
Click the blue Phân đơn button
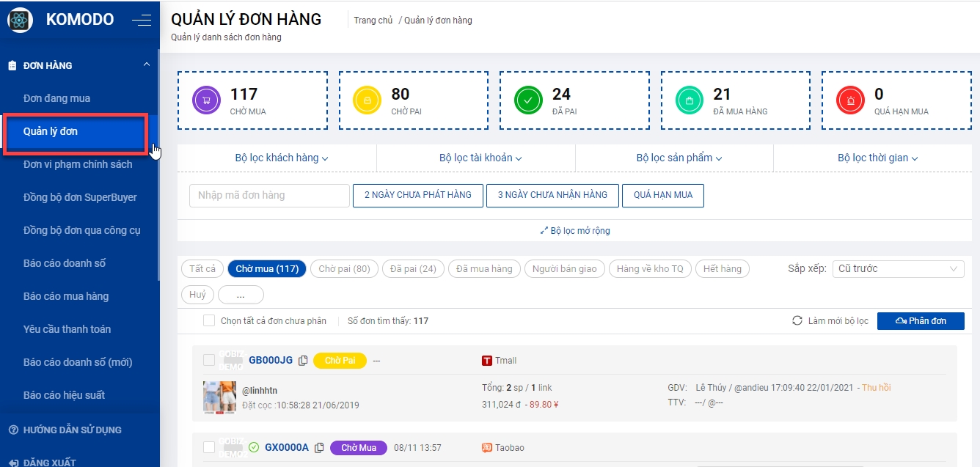point(921,321)
